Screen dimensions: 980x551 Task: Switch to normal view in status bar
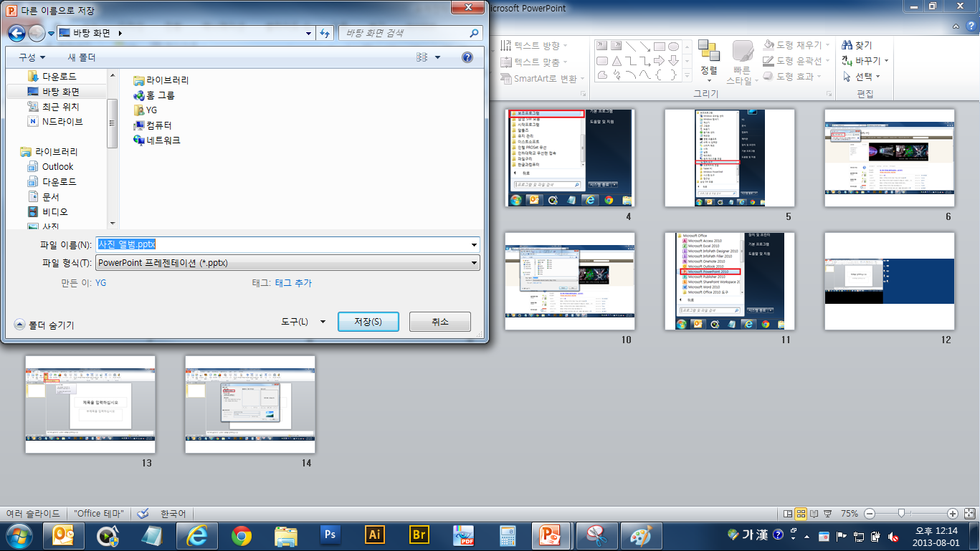788,514
